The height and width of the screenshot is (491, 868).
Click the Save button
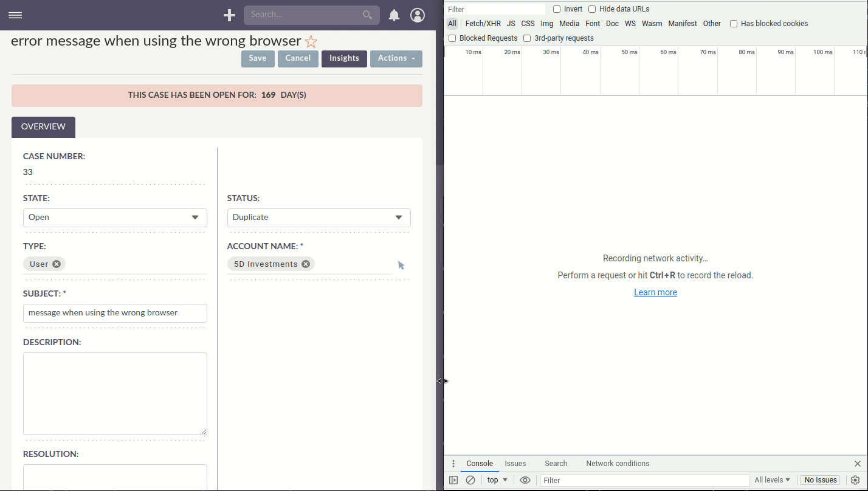[x=257, y=58]
